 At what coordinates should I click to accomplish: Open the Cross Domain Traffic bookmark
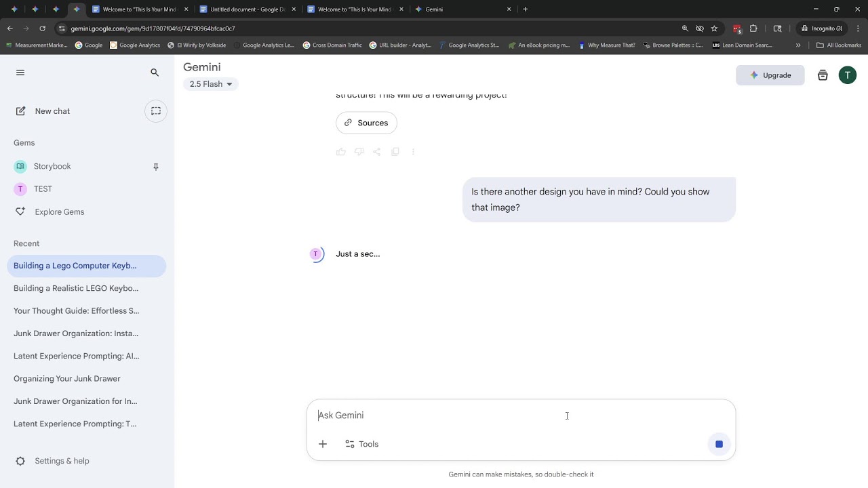point(332,45)
